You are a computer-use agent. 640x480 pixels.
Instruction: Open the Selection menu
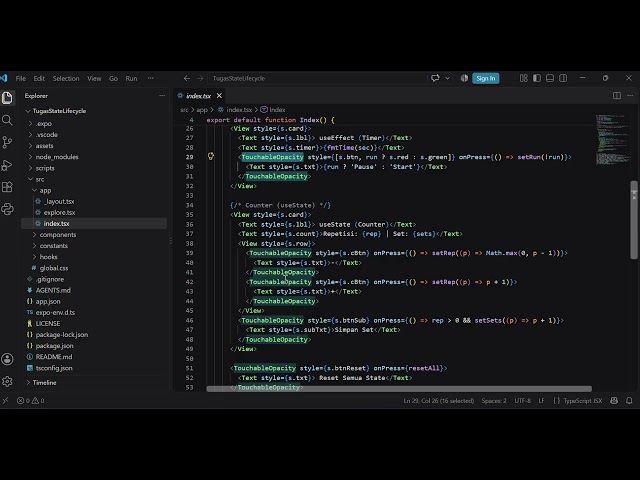coord(66,78)
